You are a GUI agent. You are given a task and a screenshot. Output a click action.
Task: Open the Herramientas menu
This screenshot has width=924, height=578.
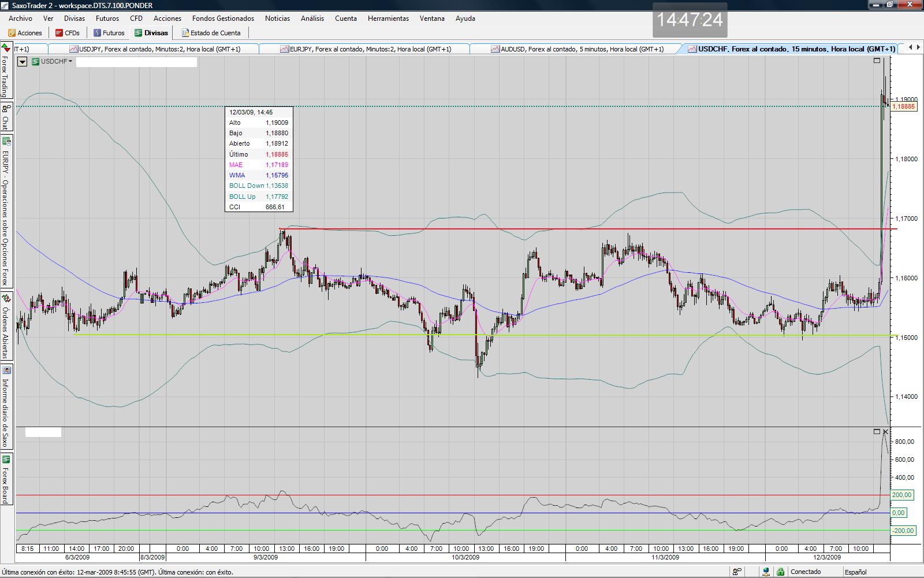click(x=388, y=18)
